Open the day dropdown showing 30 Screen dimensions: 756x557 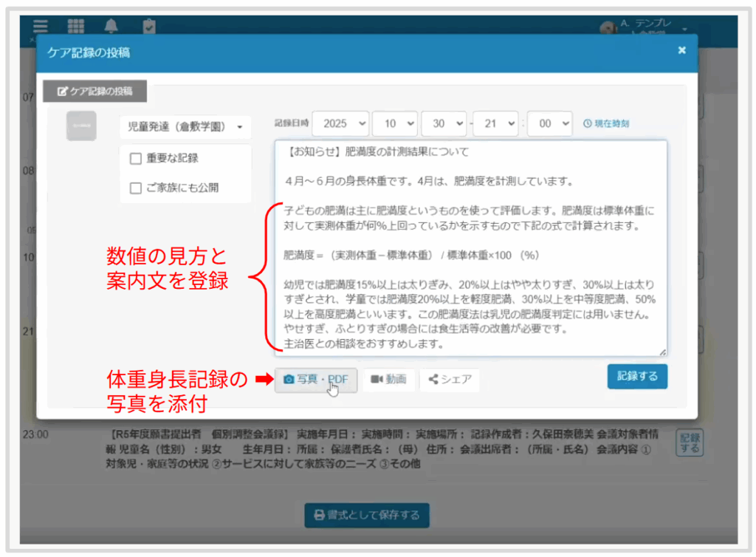coord(444,123)
